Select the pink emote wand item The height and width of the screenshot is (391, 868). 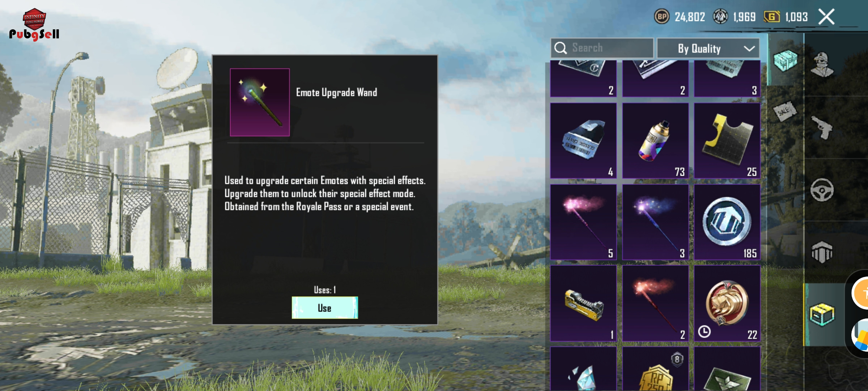pyautogui.click(x=583, y=222)
